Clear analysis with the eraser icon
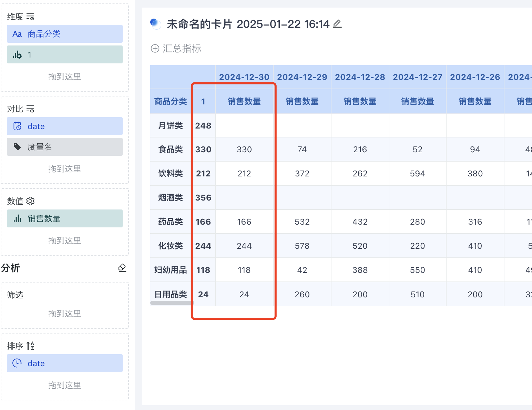The width and height of the screenshot is (532, 410). click(122, 268)
